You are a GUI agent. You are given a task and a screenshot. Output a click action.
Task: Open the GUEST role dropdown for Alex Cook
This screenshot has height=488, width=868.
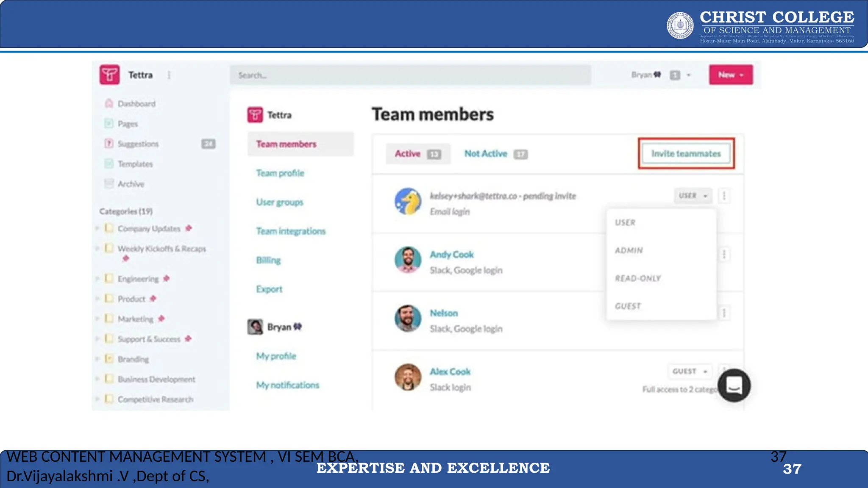coord(690,372)
